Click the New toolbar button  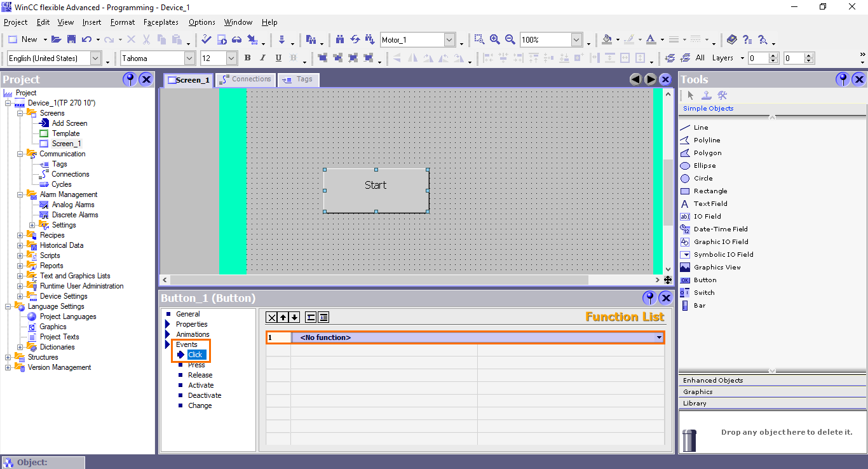click(23, 39)
